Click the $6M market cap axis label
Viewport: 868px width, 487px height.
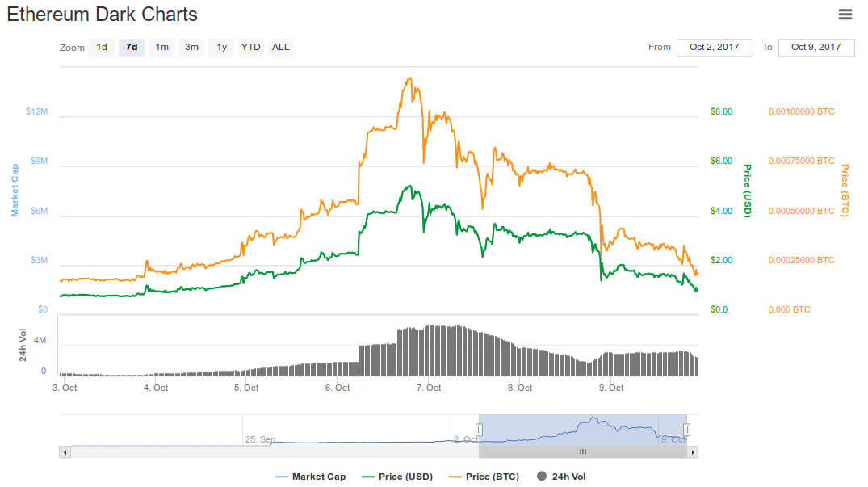40,211
